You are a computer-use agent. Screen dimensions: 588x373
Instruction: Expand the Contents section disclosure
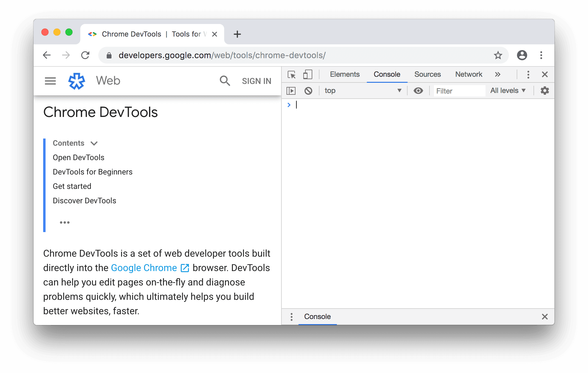click(x=95, y=143)
